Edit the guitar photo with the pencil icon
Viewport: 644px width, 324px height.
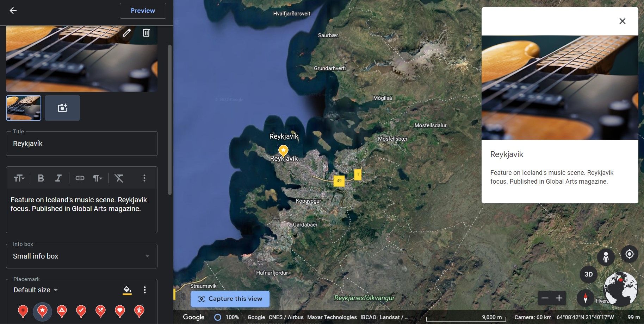127,33
